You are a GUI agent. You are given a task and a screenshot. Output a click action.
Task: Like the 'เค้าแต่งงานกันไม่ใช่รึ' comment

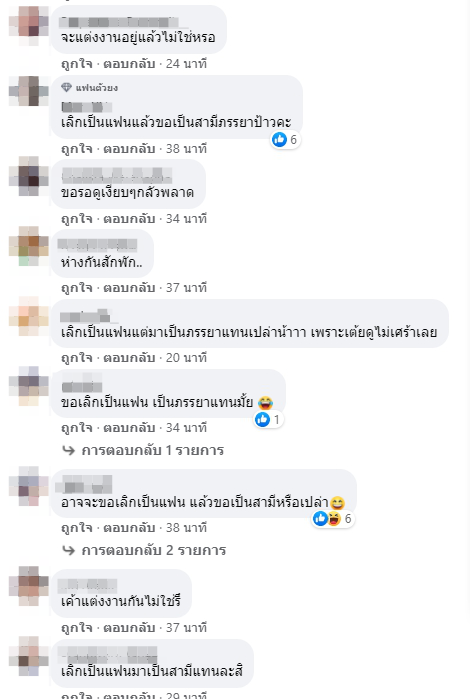coord(77,628)
